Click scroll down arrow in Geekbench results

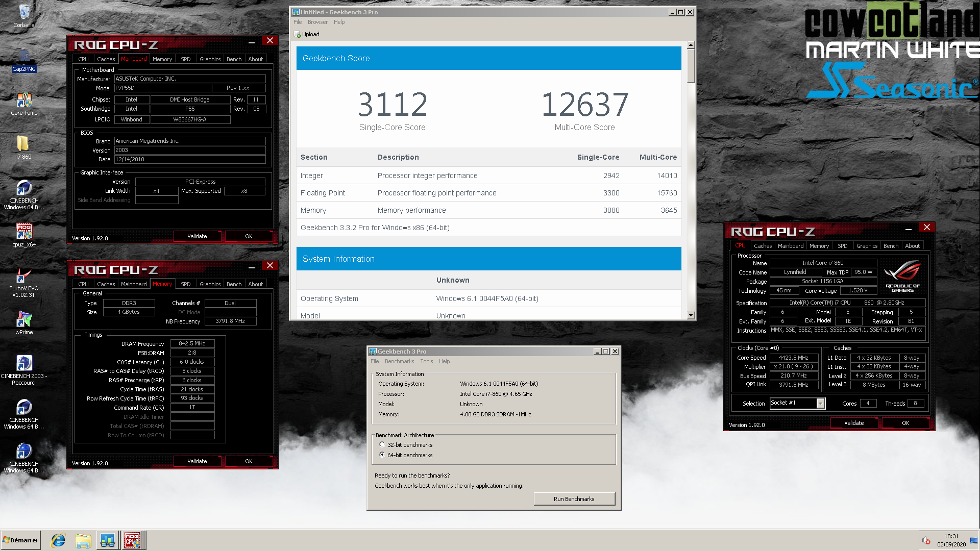[691, 315]
